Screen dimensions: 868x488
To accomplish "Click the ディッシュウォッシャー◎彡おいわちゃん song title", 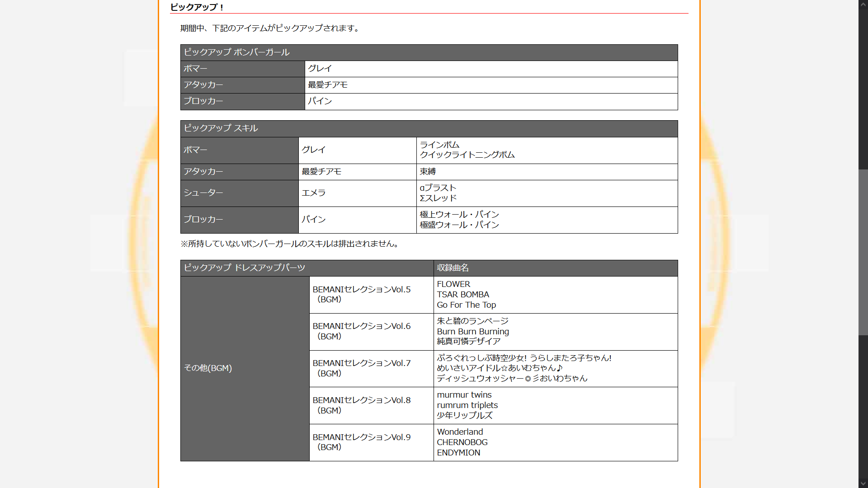I will pyautogui.click(x=512, y=379).
